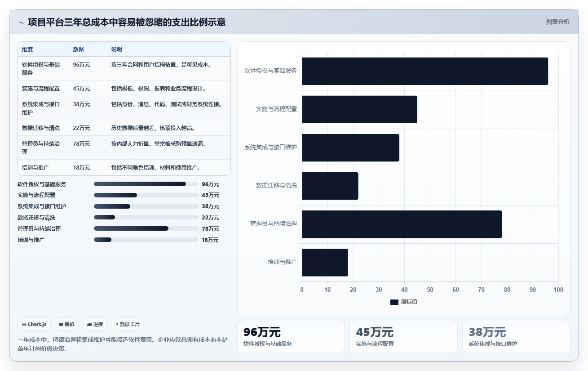
Task: Click the 图表分析 label in the header
Action: click(x=557, y=22)
